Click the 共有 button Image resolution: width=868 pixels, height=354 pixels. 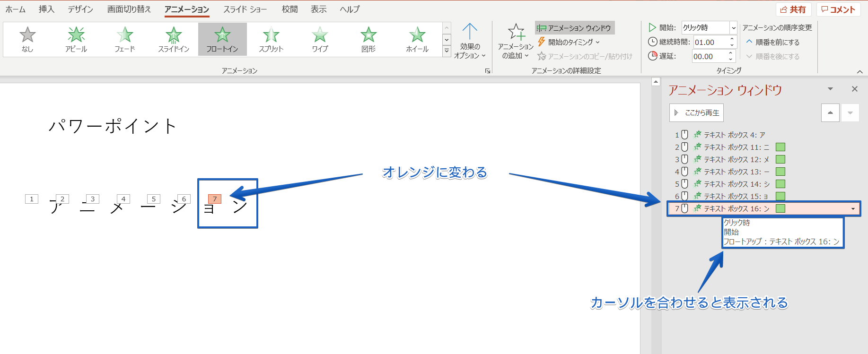[x=793, y=9]
